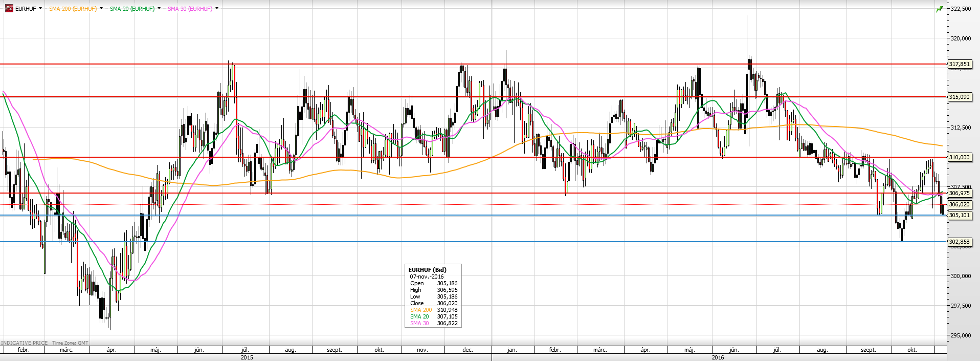
Task: Click the Low row in info box
Action: [434, 296]
